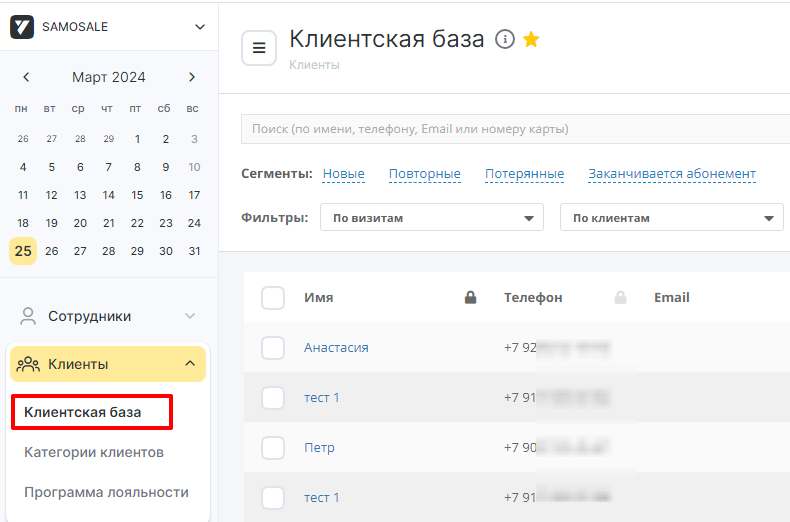Screen dimensions: 790x522
Task: Filter by Новые segment
Action: (x=344, y=174)
